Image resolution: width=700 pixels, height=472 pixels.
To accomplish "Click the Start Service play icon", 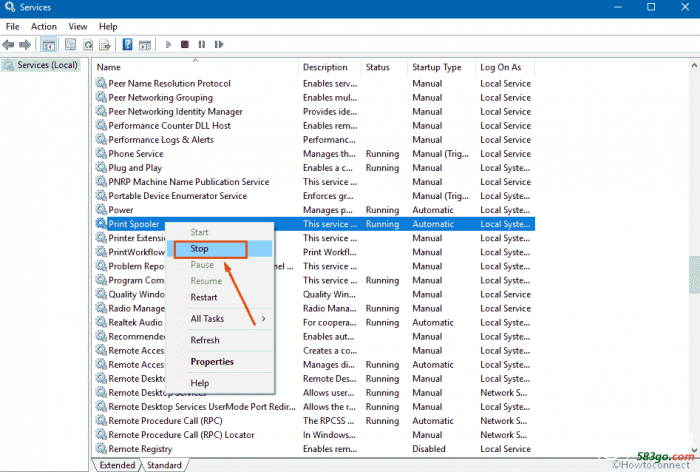I will click(168, 45).
